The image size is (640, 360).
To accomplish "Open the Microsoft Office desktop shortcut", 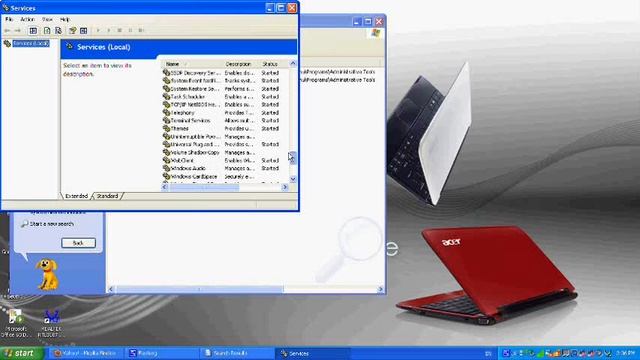I will (16, 323).
